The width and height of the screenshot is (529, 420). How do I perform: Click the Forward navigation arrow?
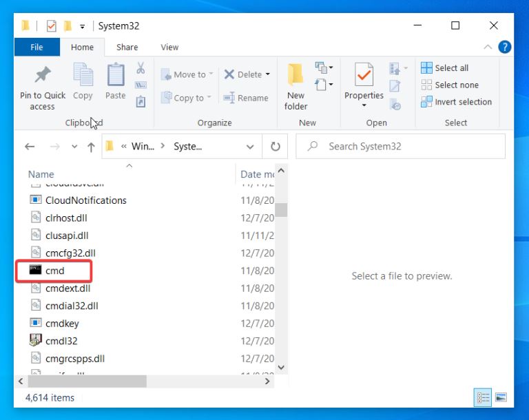54,147
